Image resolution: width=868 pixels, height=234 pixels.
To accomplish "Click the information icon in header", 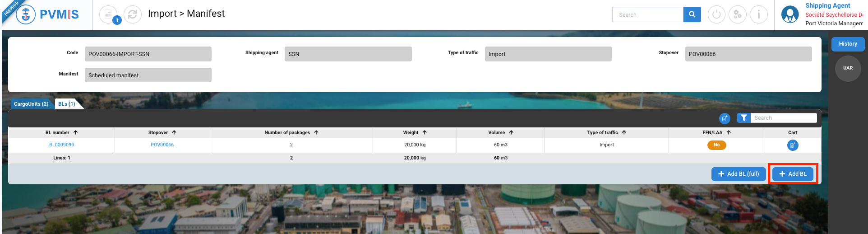I will (x=759, y=15).
